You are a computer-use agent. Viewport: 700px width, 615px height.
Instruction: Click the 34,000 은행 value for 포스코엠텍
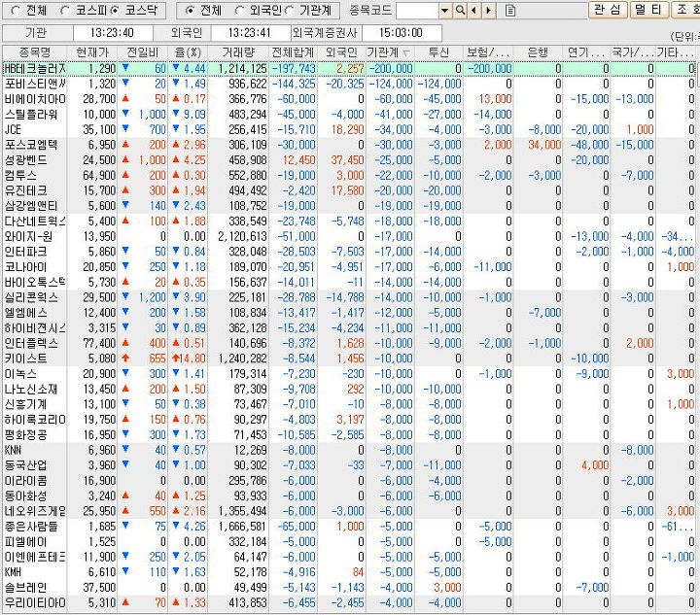click(544, 145)
